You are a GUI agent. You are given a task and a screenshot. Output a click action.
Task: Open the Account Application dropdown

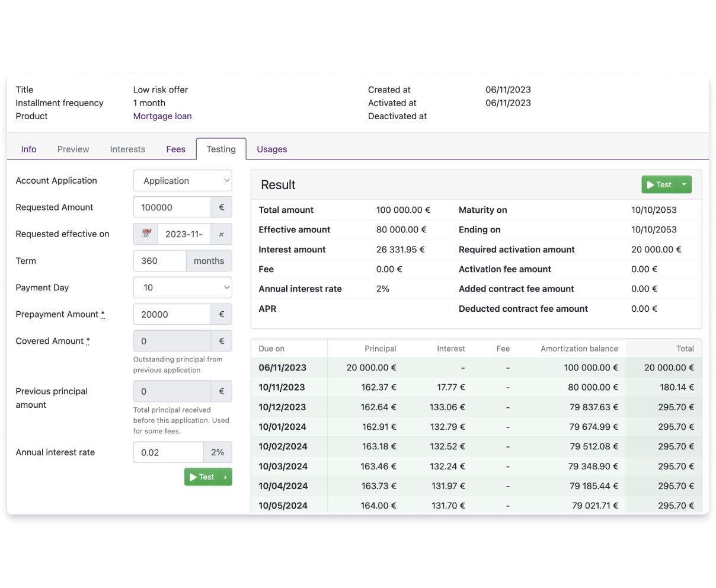coord(183,181)
